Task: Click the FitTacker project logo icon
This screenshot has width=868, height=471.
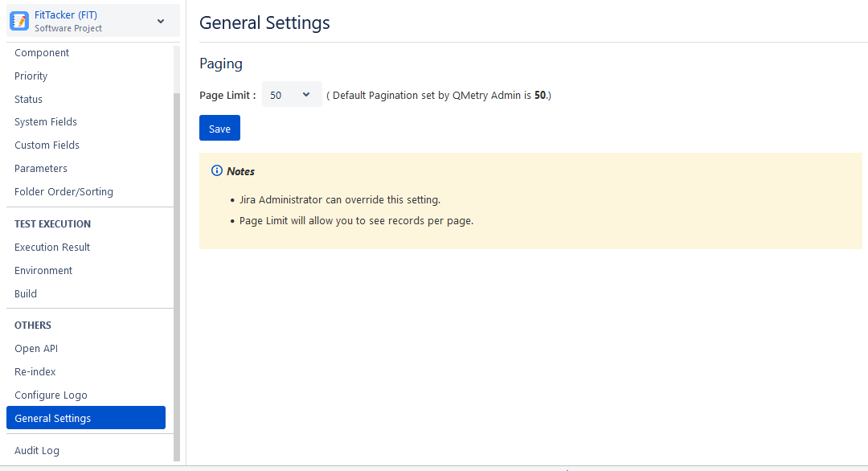Action: click(x=19, y=21)
